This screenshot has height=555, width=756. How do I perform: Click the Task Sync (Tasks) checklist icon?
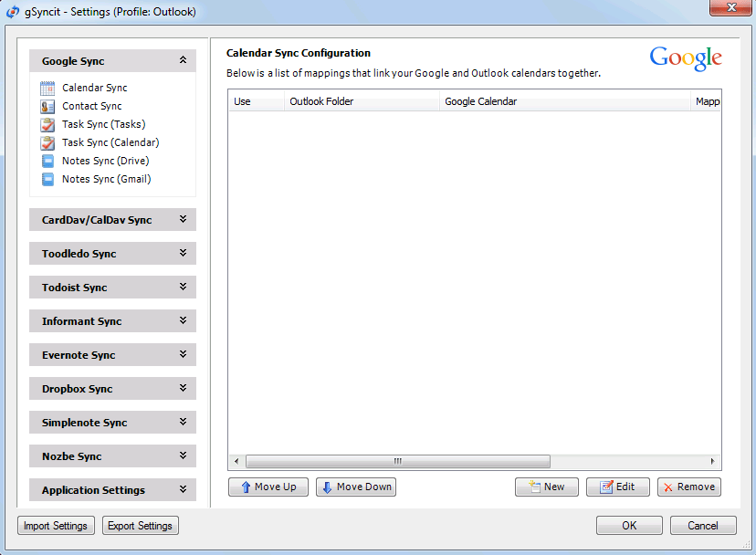(47, 125)
